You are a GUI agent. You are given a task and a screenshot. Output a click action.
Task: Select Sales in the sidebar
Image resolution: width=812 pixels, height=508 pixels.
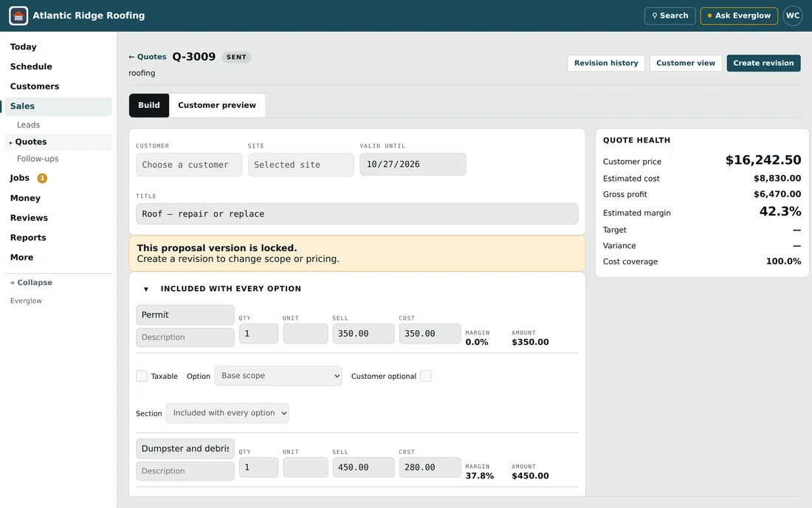point(58,106)
